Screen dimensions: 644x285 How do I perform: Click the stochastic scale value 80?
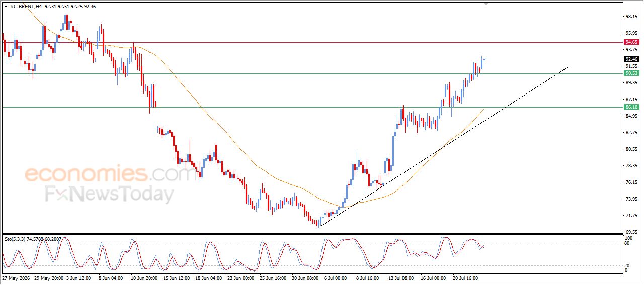pos(627,243)
